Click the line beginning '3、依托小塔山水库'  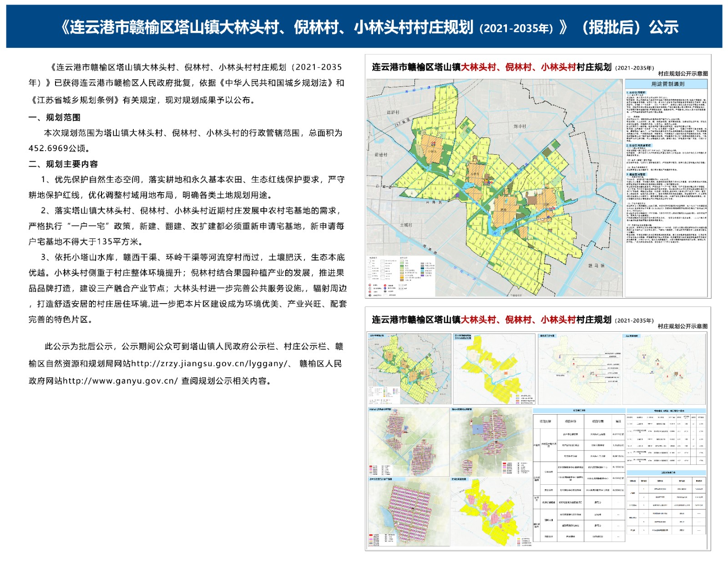pos(193,257)
